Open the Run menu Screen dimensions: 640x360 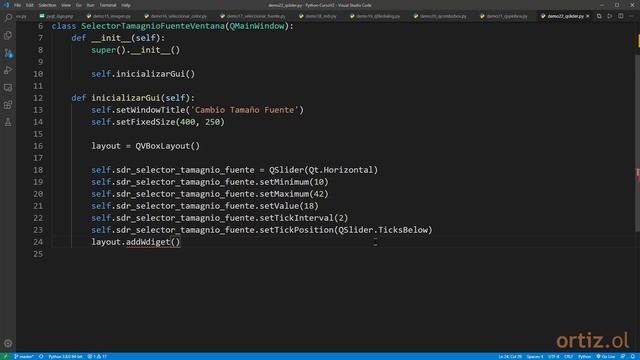coord(90,5)
